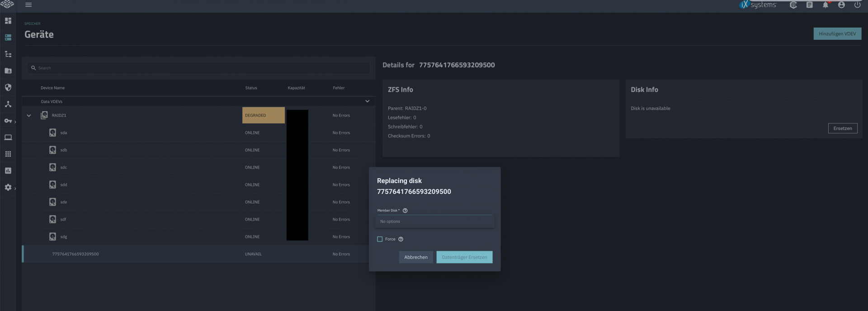Follow the SPEICHER breadcrumb link

(33, 24)
